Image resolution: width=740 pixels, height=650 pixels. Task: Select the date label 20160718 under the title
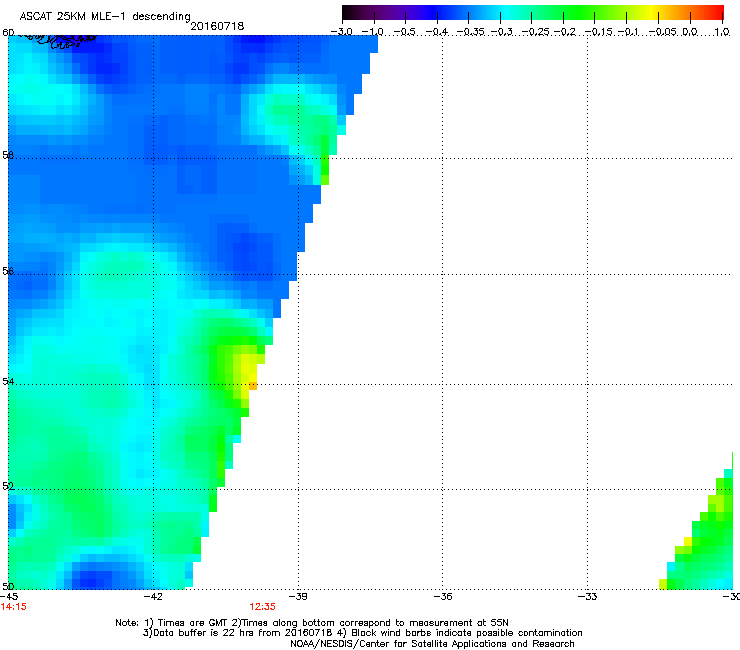pos(217,26)
